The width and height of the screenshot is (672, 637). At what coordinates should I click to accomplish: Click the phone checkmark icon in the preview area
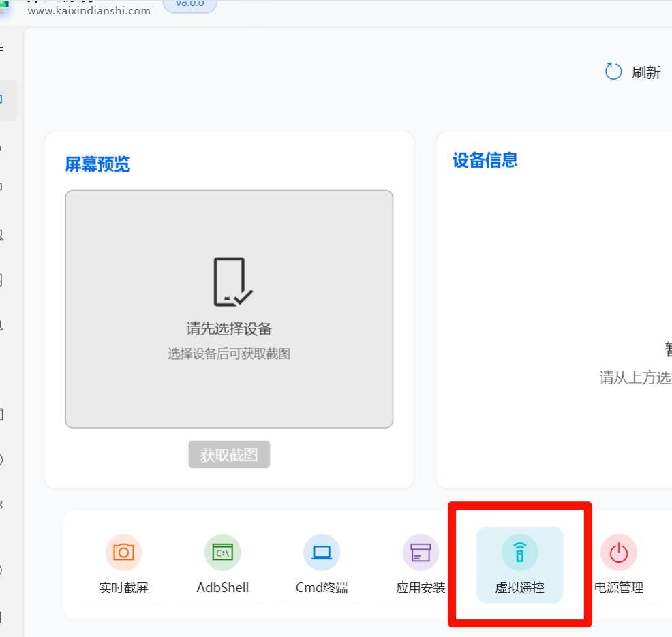click(x=229, y=281)
